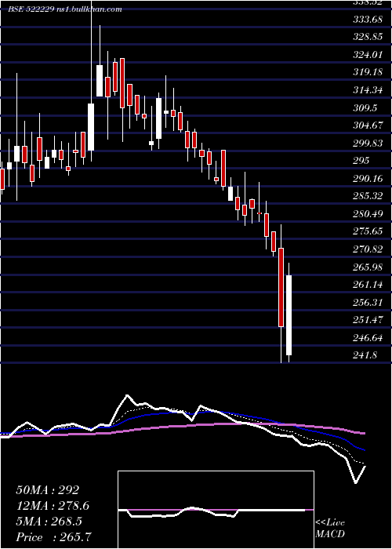This screenshot has width=392, height=549.
Task: Click the Live MACD label
Action: 330,529
